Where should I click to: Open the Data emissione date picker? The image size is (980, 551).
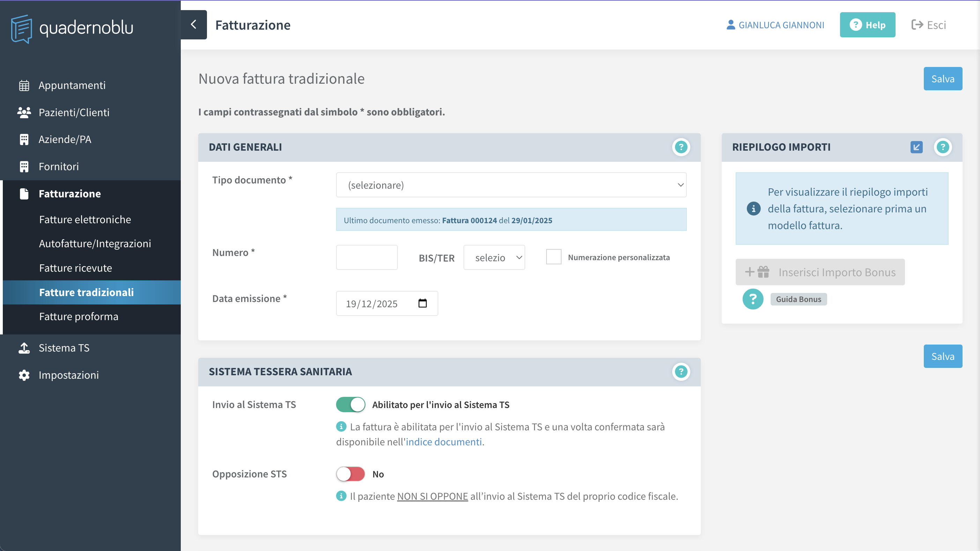pyautogui.click(x=422, y=303)
